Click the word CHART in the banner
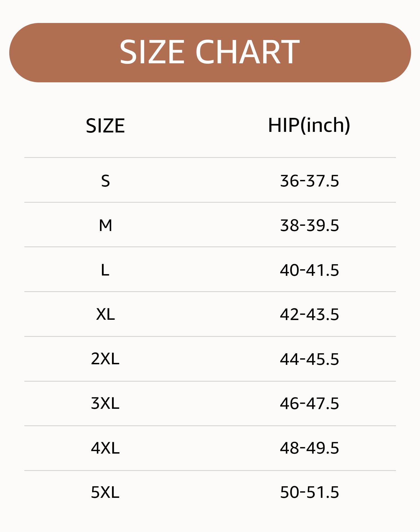Image resolution: width=420 pixels, height=532 pixels. (x=248, y=52)
